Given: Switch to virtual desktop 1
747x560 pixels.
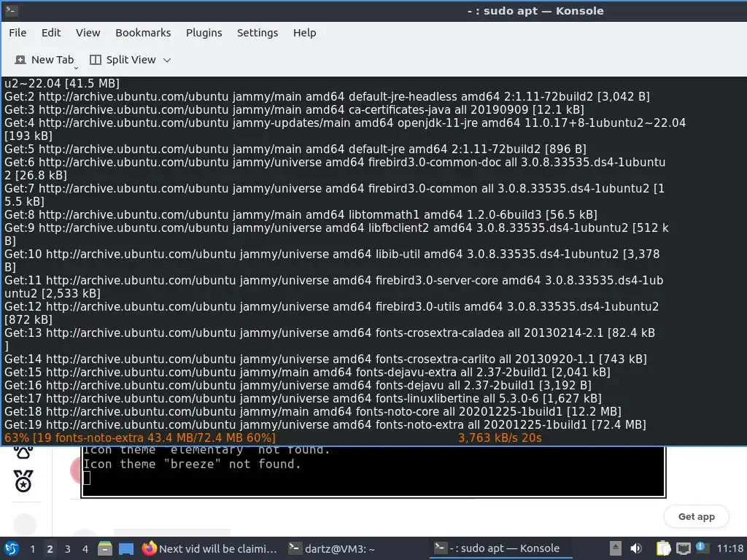Looking at the screenshot, I should 32,549.
